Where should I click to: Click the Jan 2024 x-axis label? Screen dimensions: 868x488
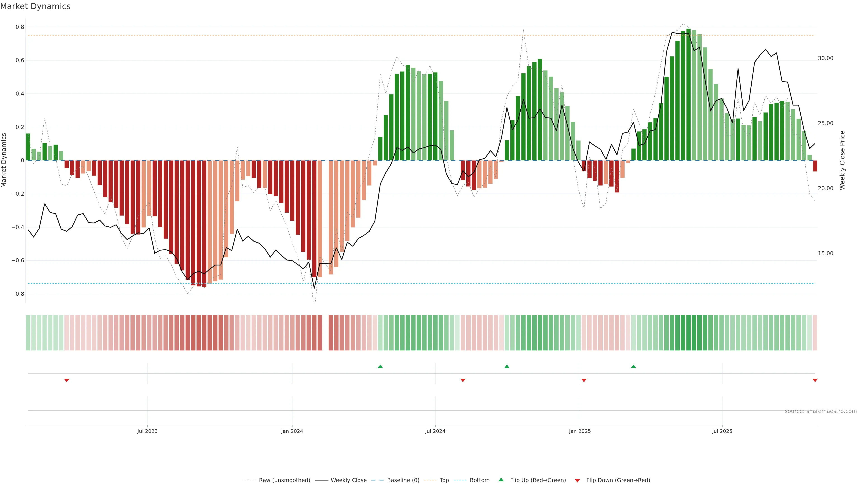tap(292, 431)
